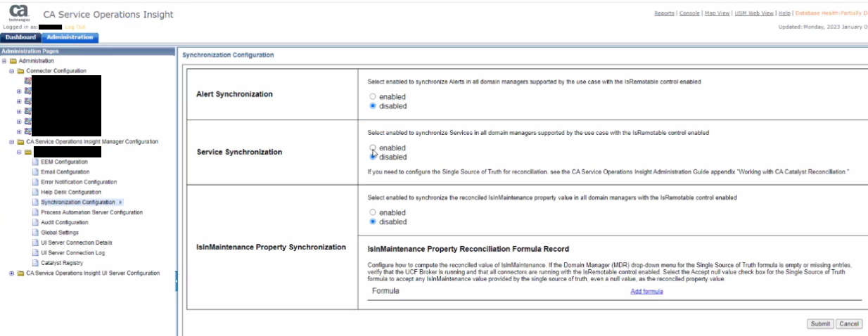Collapse the Manager Configuration node
The width and height of the screenshot is (868, 336).
(x=11, y=142)
